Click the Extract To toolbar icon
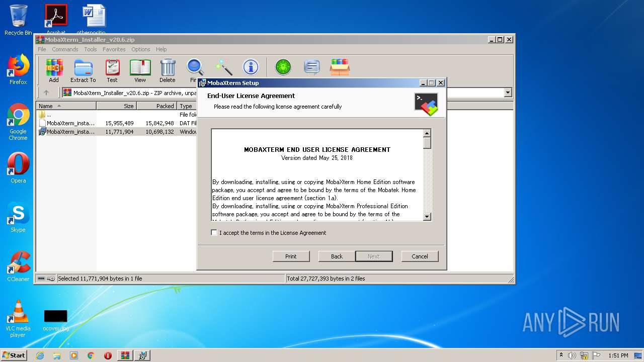 tap(83, 70)
